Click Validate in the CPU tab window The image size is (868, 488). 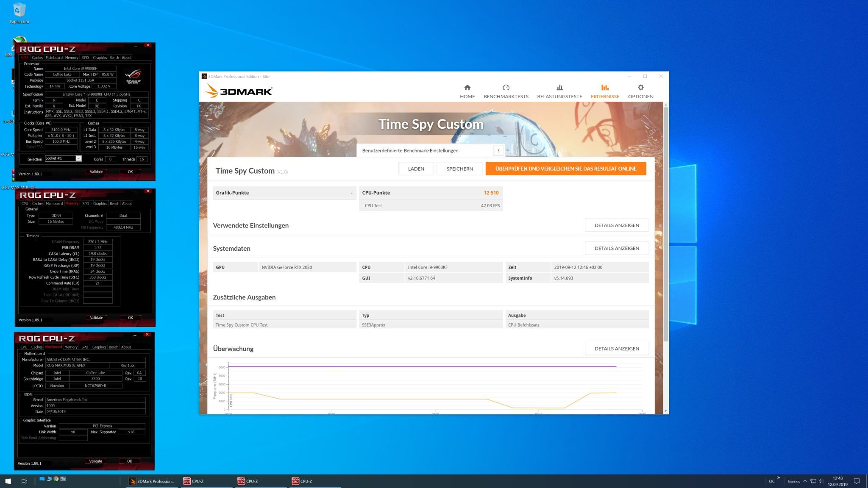(x=96, y=172)
